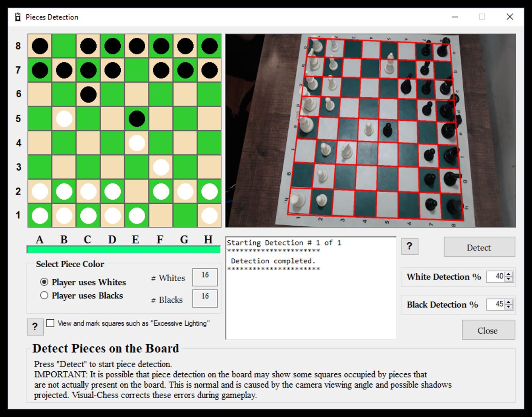Select black piece on square B7
Image resolution: width=532 pixels, height=417 pixels.
64,70
